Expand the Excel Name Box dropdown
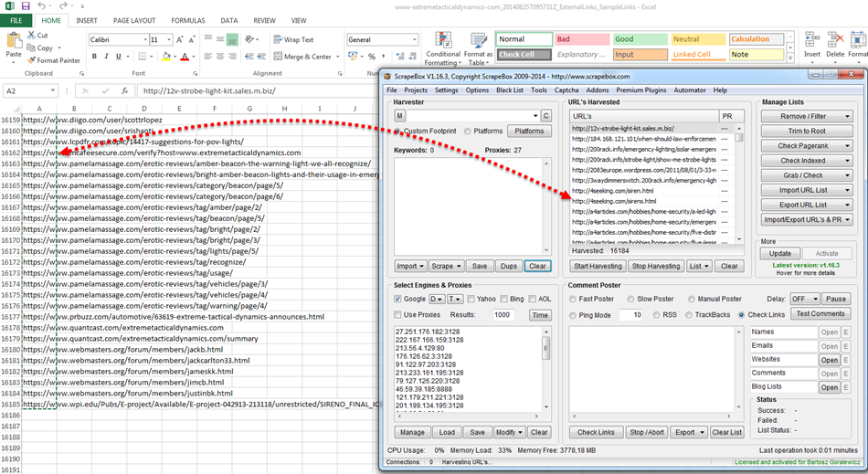 click(x=53, y=90)
